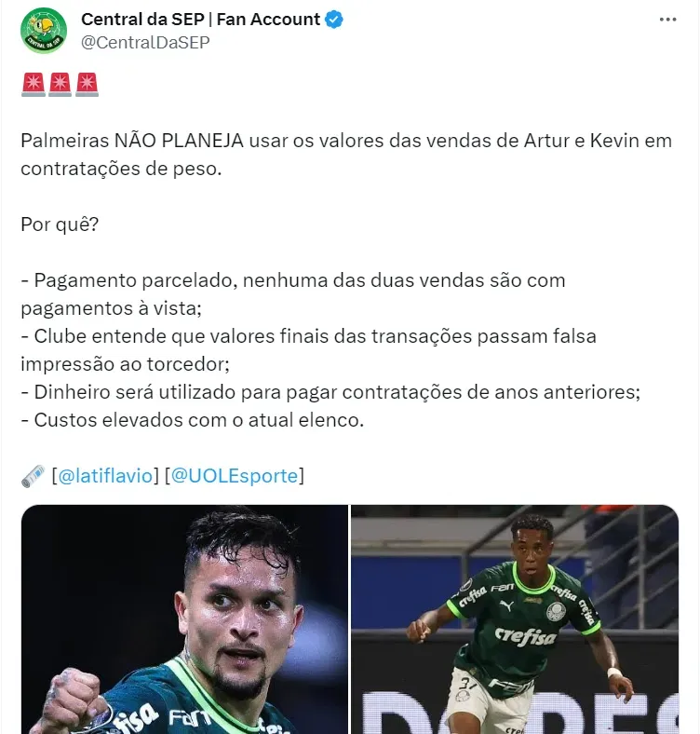Viewport: 700px width, 734px height.
Task: Open the @latiflavio mention link
Action: (x=105, y=476)
